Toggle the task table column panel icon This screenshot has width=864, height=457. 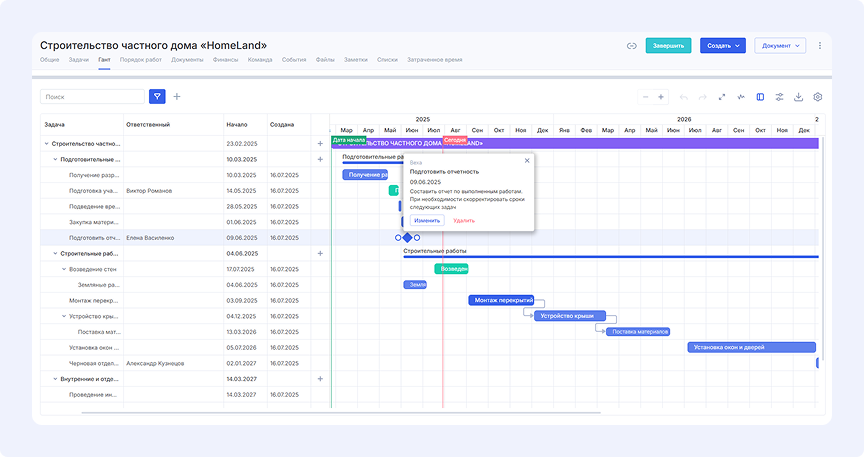[760, 97]
